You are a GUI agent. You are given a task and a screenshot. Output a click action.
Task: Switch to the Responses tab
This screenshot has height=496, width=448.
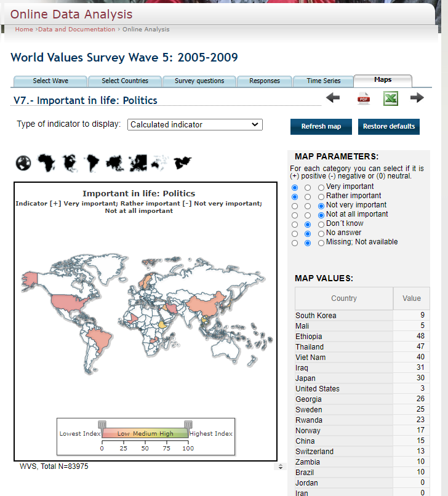265,81
